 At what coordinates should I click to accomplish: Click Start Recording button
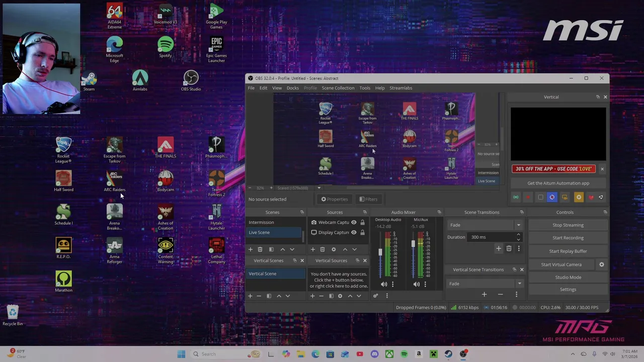pyautogui.click(x=568, y=238)
